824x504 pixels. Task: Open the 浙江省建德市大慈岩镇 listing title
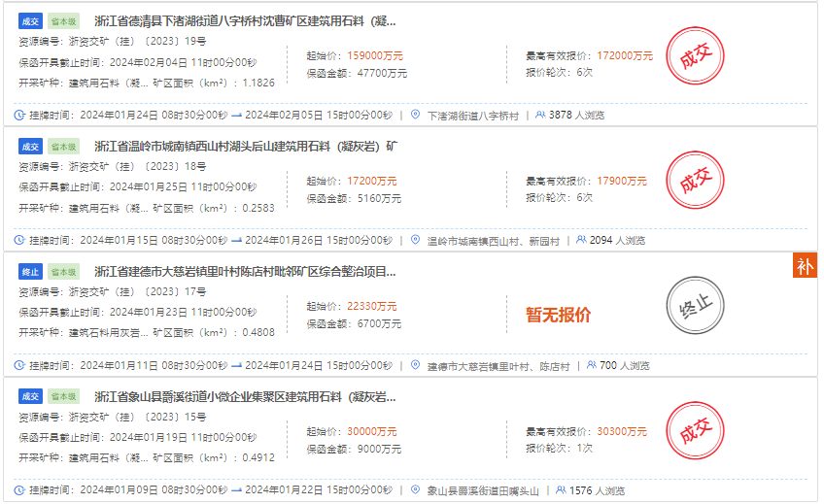coord(245,272)
